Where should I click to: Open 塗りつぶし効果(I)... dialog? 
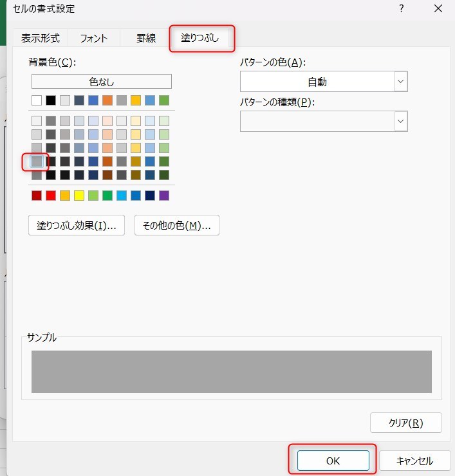[77, 225]
